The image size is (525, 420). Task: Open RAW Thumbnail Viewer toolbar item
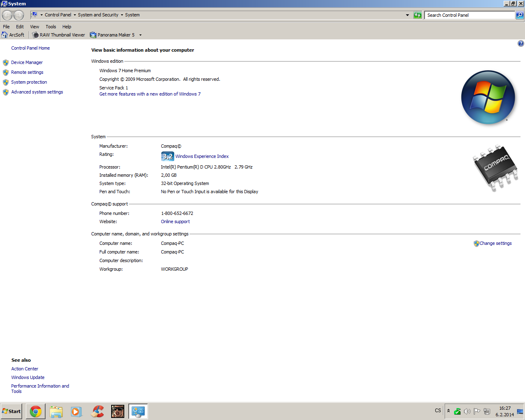[59, 35]
